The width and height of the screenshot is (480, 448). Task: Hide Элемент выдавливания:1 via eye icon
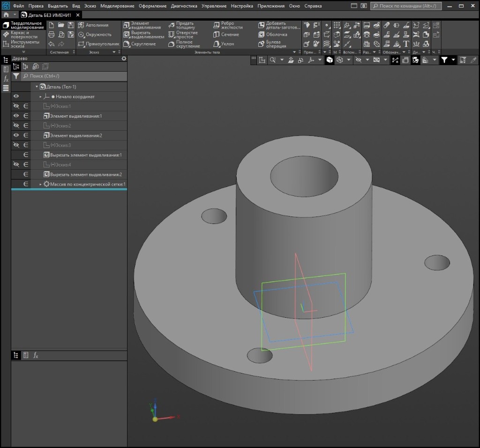coord(16,116)
